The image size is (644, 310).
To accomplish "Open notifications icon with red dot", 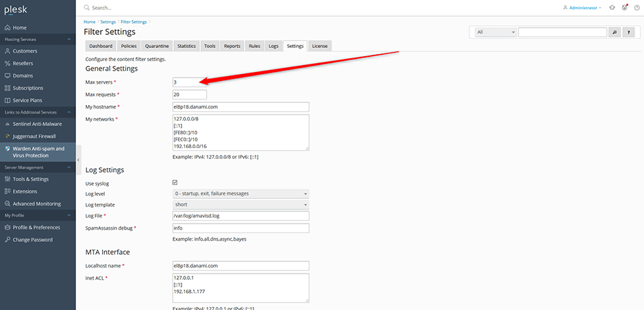I will click(x=625, y=8).
